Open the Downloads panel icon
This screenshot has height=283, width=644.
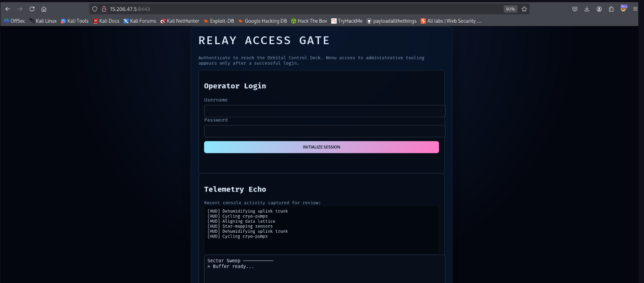coord(587,9)
